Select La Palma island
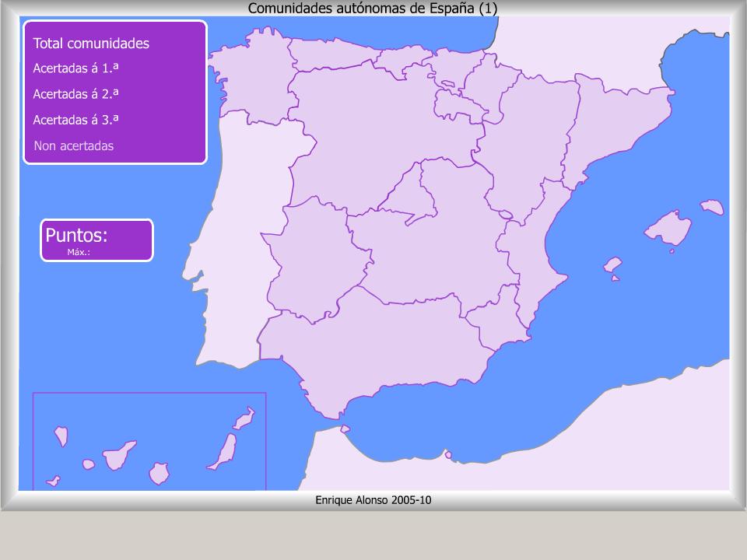This screenshot has height=560, width=747. tap(61, 436)
